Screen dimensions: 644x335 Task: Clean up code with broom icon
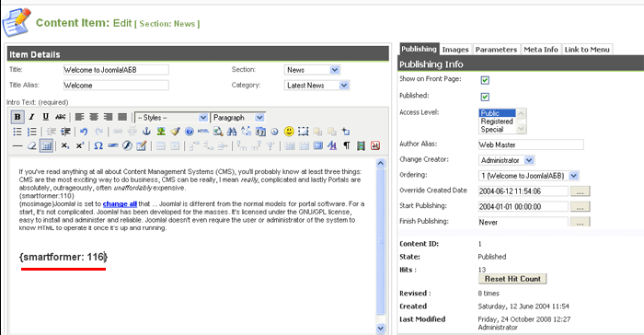click(176, 132)
